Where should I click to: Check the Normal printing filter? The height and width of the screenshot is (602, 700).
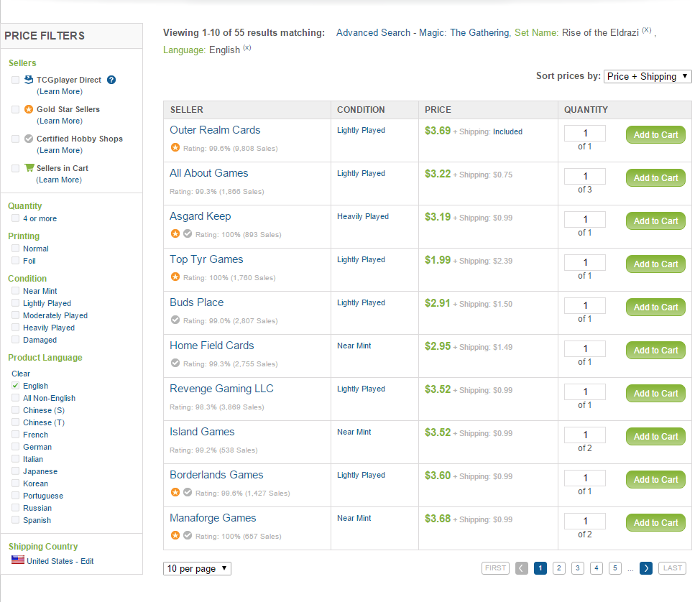pos(16,248)
